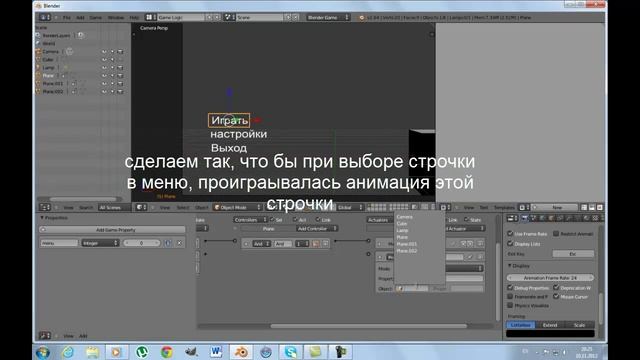The image size is (640, 360).
Task: Click Играть text object in viewport
Action: (x=229, y=120)
